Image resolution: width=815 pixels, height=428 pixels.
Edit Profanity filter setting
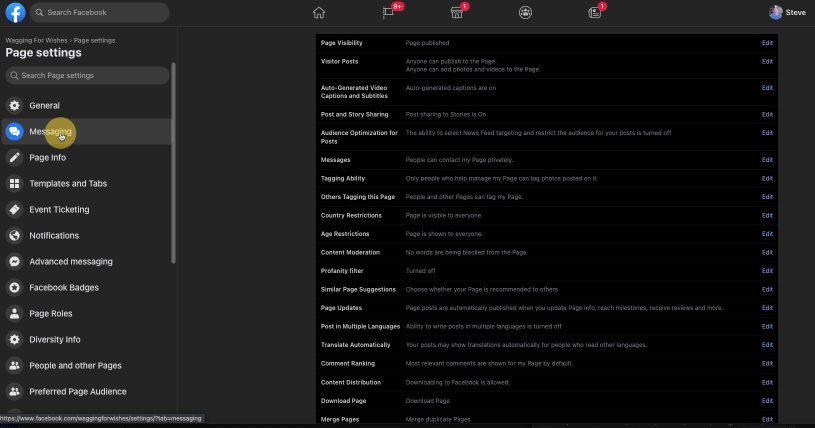pos(767,270)
